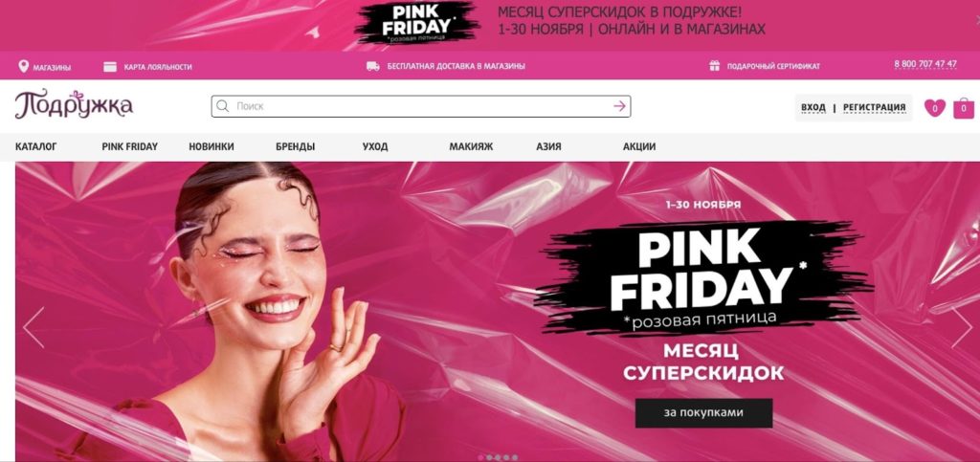Open the favorites heart icon
The image size is (980, 462).
click(x=934, y=108)
